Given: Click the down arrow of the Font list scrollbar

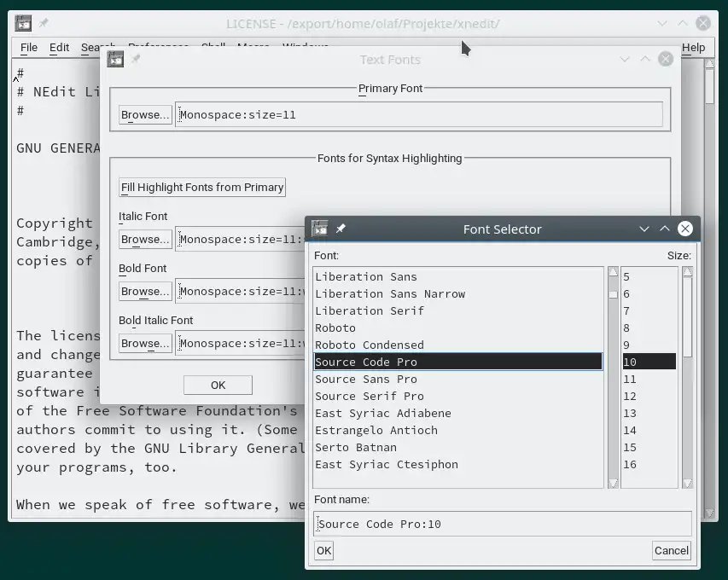Looking at the screenshot, I should click(x=613, y=484).
